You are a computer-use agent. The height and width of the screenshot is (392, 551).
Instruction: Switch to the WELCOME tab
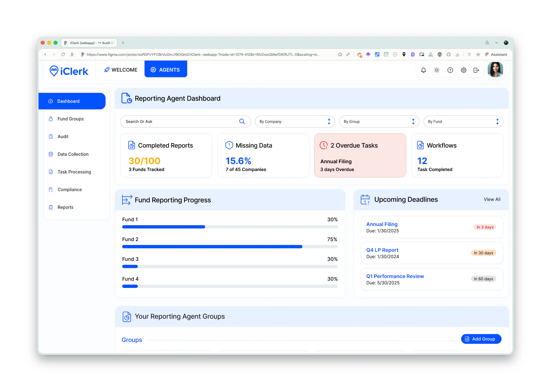click(121, 70)
